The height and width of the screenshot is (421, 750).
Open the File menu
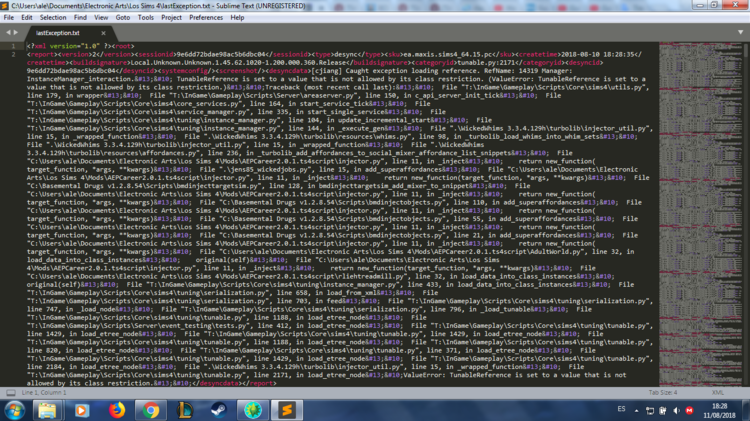(9, 18)
